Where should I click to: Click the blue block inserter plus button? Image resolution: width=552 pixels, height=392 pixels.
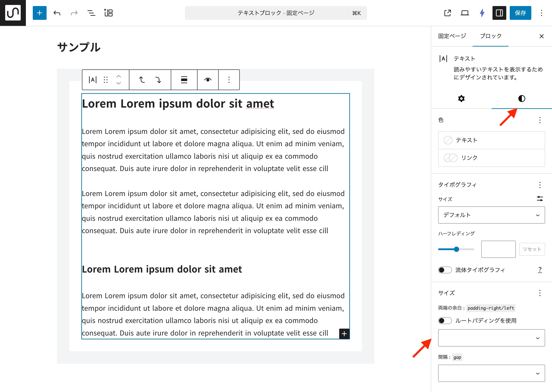point(39,13)
